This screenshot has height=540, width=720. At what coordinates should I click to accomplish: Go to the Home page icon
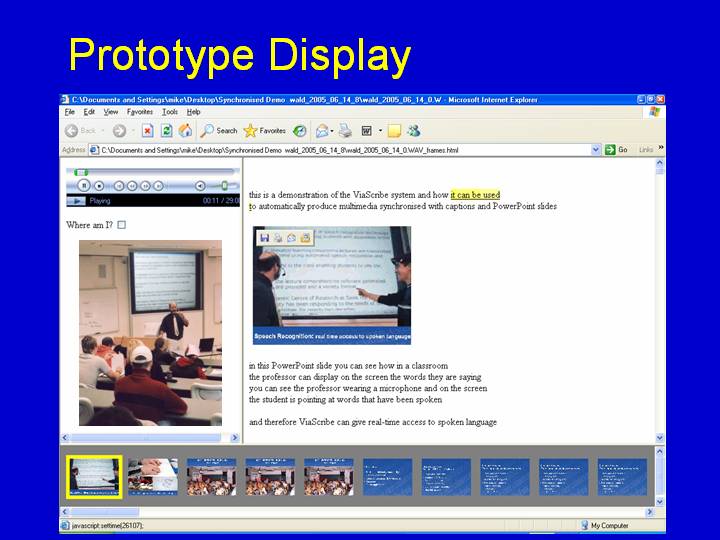pyautogui.click(x=185, y=131)
